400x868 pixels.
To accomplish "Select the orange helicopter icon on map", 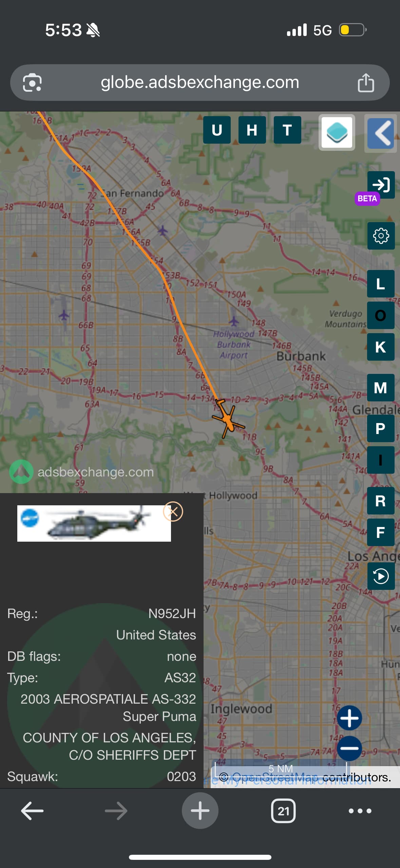I will (227, 418).
